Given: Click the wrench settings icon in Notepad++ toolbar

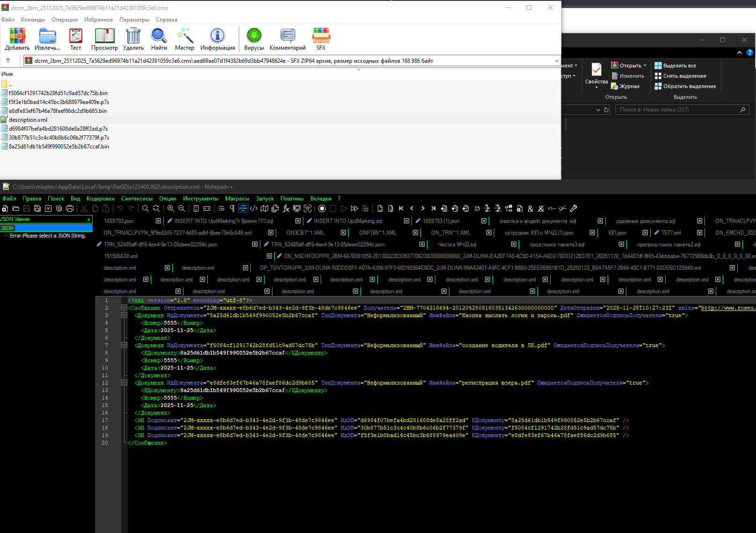Looking at the screenshot, I should coord(573,208).
